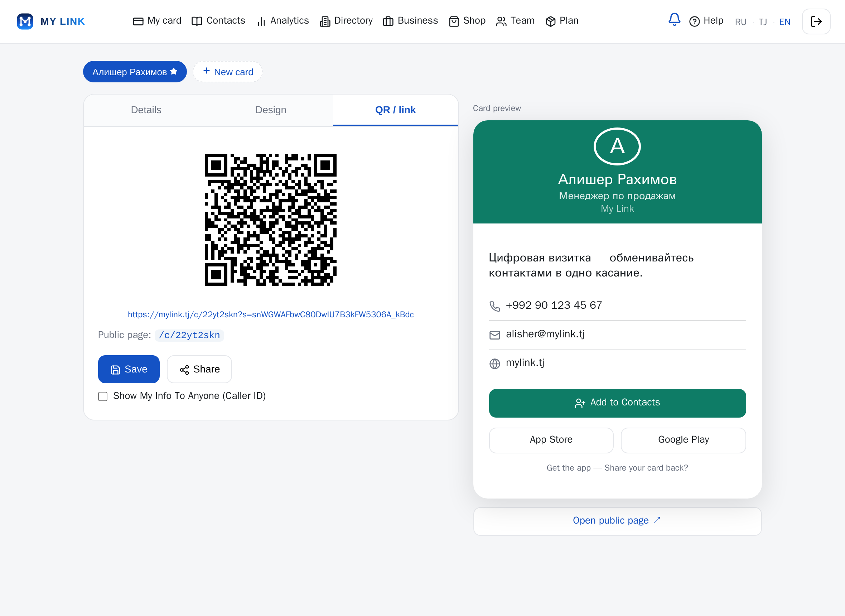The height and width of the screenshot is (616, 845).
Task: Navigate to the Business section
Action: click(x=410, y=21)
